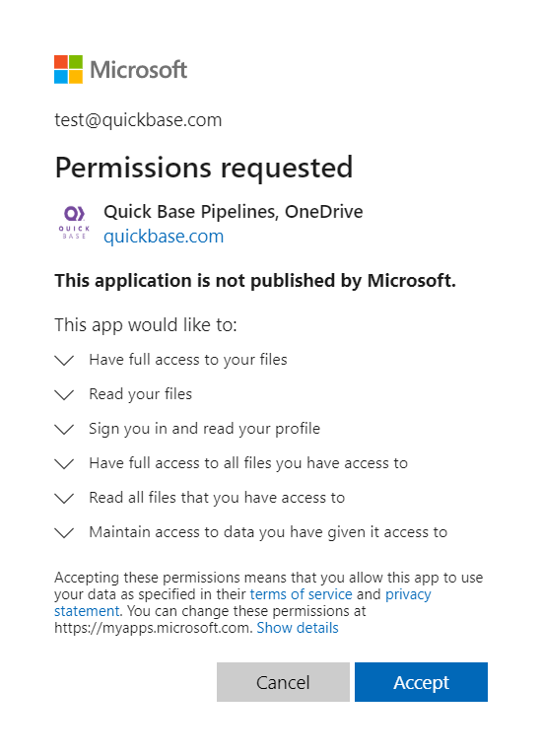The width and height of the screenshot is (542, 756).
Task: Click the Microsoft wordmark text
Action: (x=138, y=69)
